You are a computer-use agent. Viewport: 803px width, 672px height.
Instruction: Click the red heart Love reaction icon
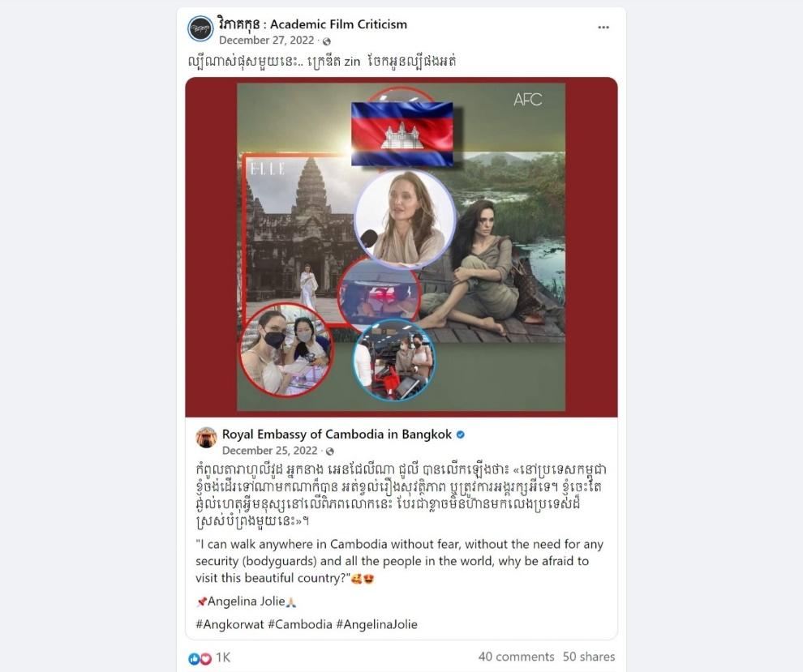(205, 659)
